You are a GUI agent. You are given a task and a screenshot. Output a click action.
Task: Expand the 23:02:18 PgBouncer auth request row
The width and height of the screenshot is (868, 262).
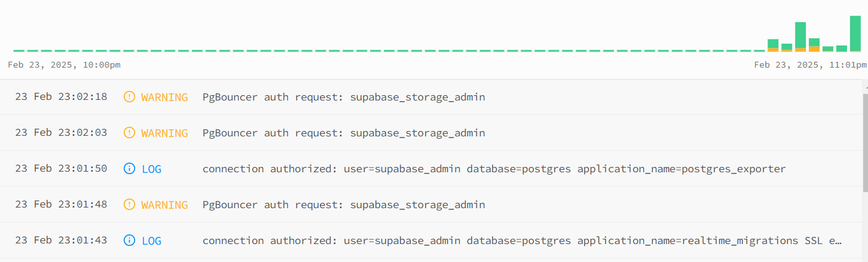click(432, 97)
